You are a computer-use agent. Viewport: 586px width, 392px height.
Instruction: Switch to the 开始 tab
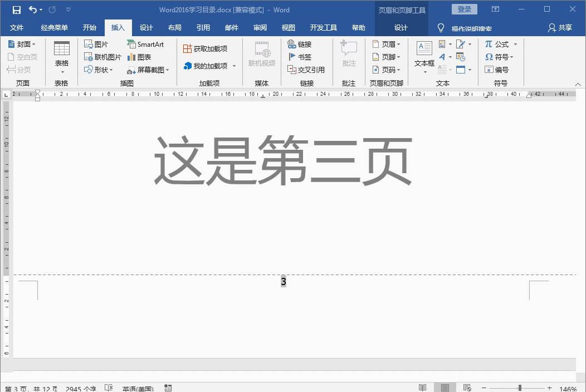pos(89,28)
